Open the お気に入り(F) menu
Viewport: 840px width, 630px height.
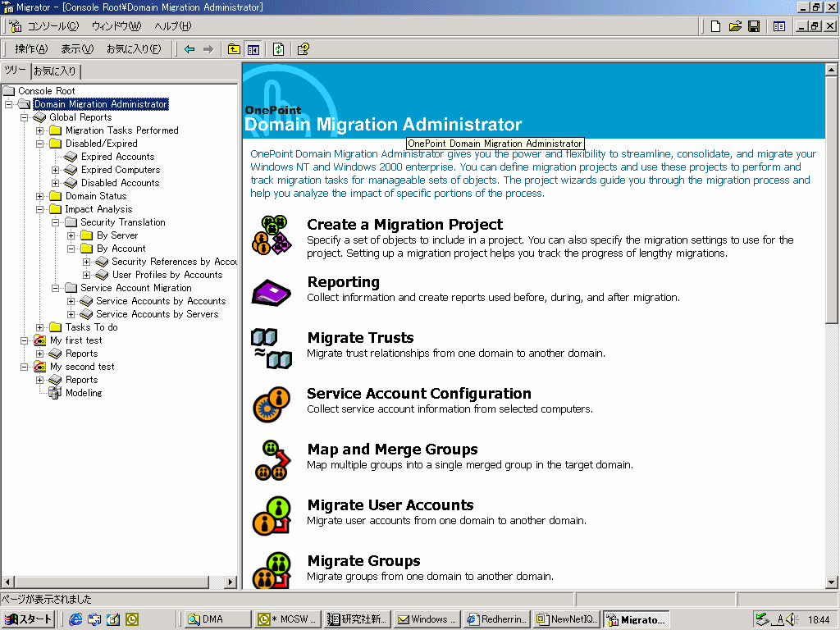click(x=134, y=49)
